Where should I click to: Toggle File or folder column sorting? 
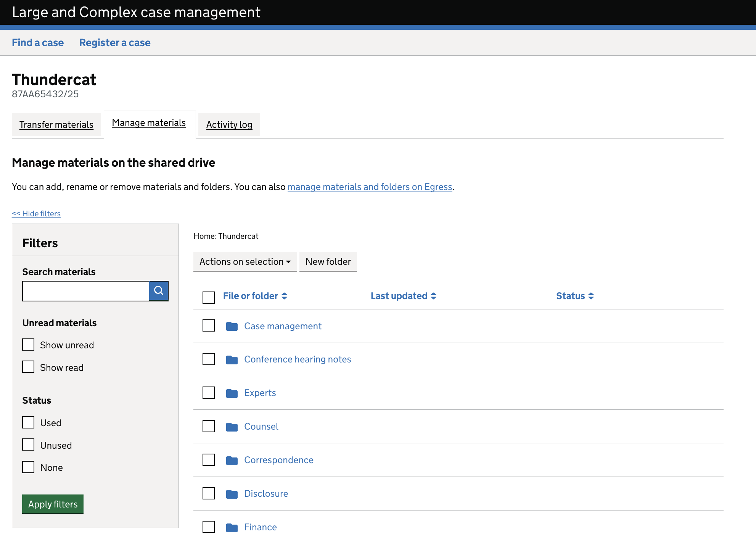pyautogui.click(x=255, y=296)
